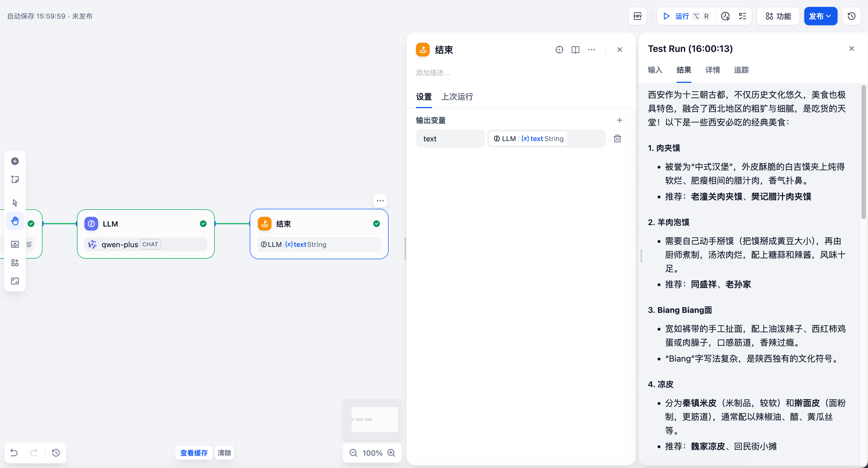The width and height of the screenshot is (868, 468).
Task: Add a note with the sticky-note icon
Action: (x=15, y=179)
